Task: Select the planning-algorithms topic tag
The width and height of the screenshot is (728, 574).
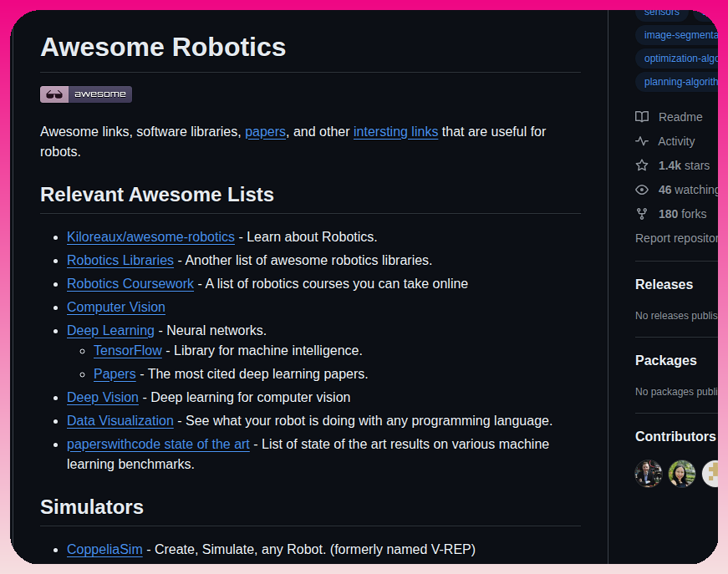Action: coord(677,82)
